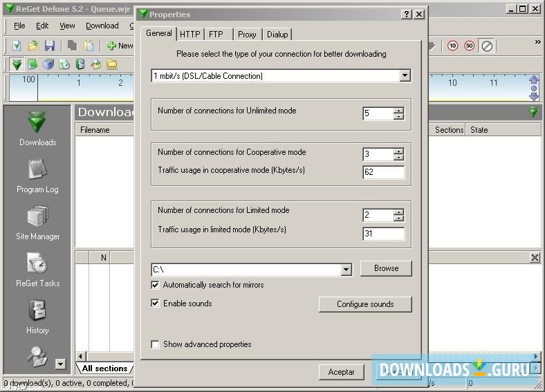The height and width of the screenshot is (392, 545).
Task: Open the File menu
Action: [x=19, y=26]
